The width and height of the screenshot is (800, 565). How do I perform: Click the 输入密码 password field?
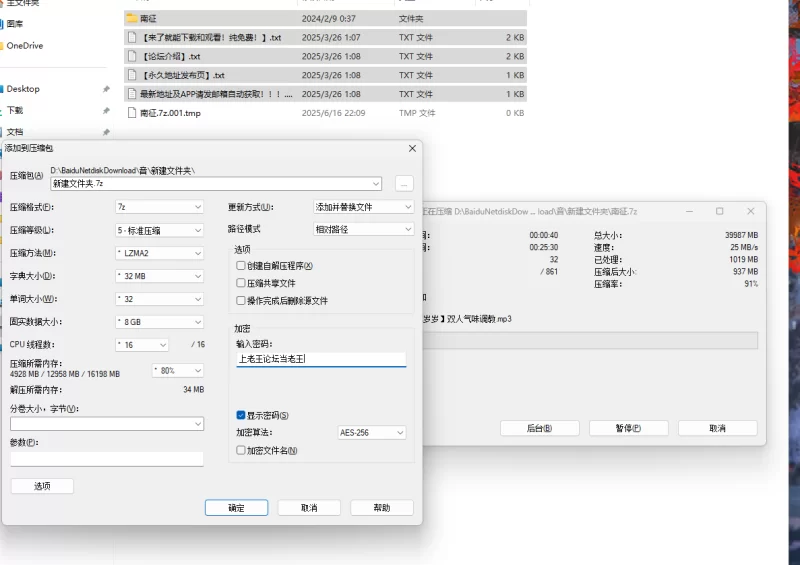321,358
